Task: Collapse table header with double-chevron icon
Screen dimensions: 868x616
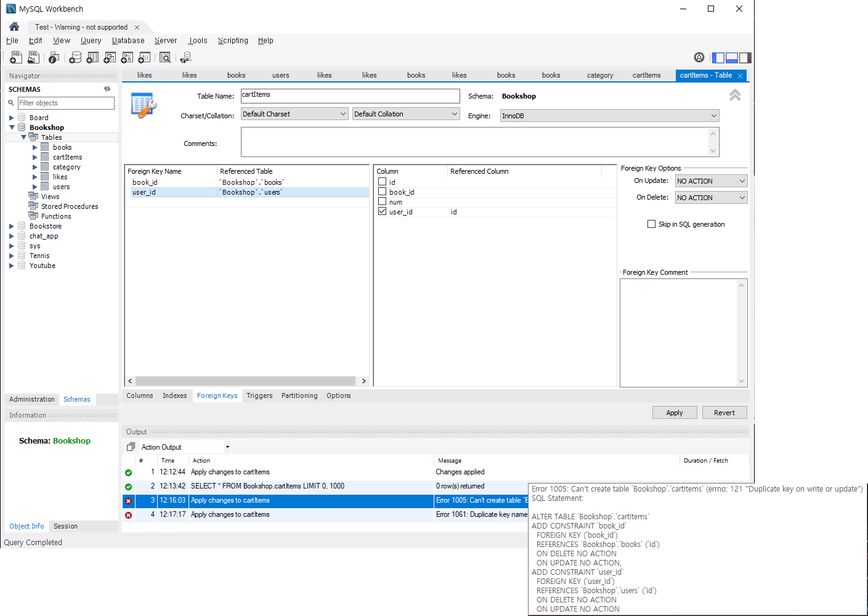Action: coord(735,95)
